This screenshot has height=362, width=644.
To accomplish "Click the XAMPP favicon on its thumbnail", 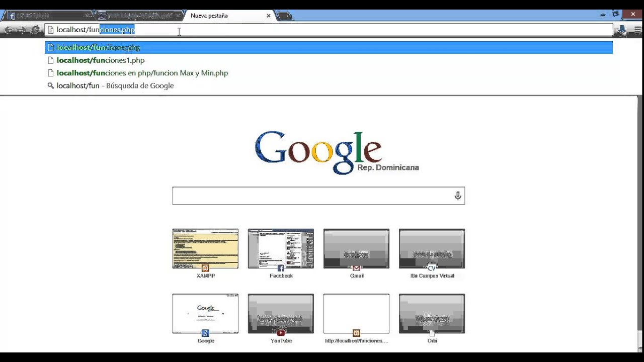I will (x=205, y=268).
